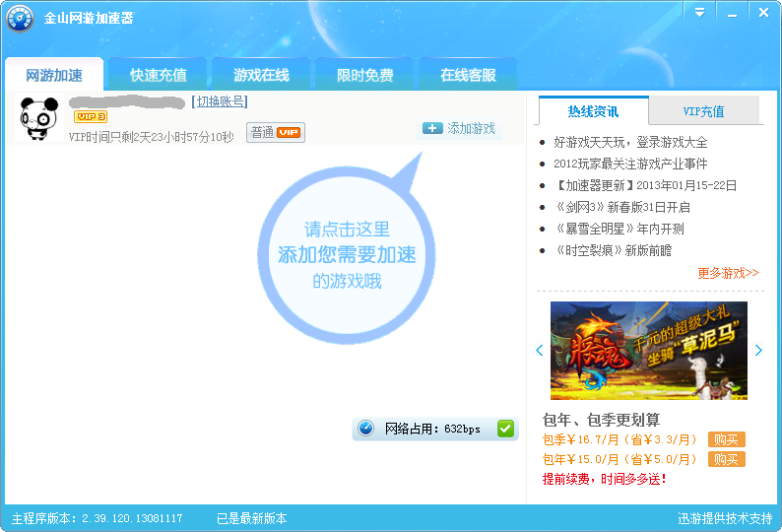782x532 pixels.
Task: Go to the 限时免费 tab
Action: click(365, 75)
